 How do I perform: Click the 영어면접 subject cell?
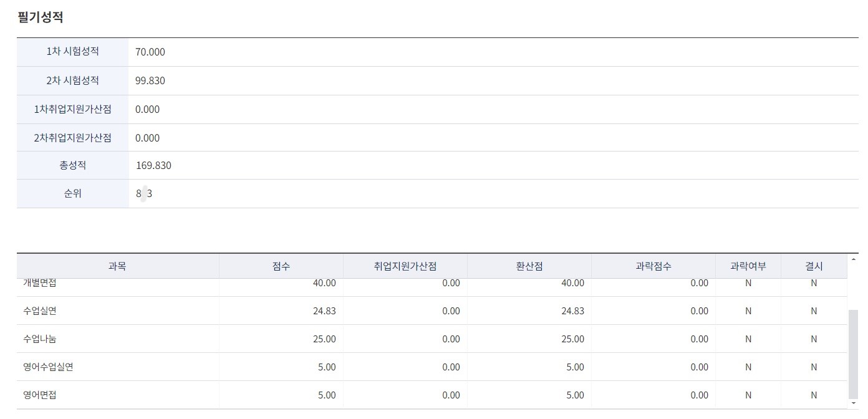(x=40, y=395)
